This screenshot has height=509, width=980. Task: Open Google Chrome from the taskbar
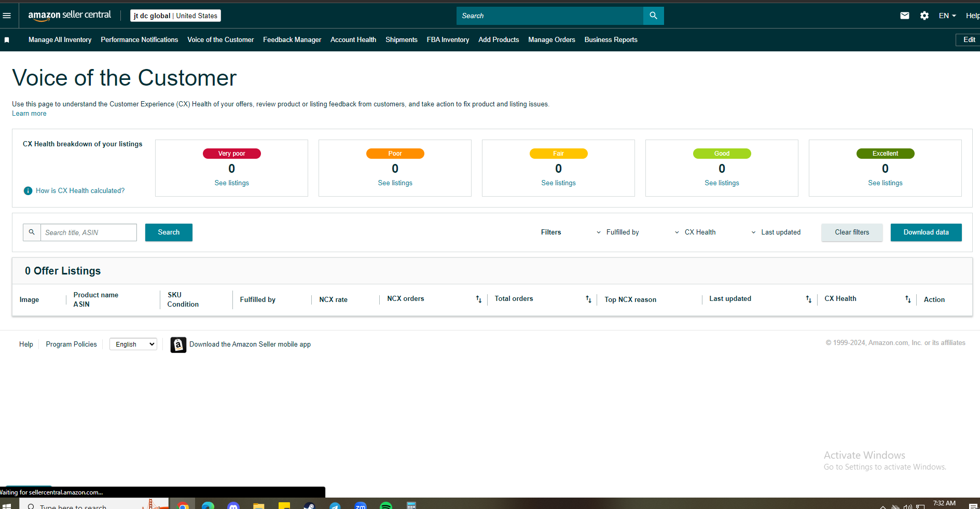pos(183,505)
